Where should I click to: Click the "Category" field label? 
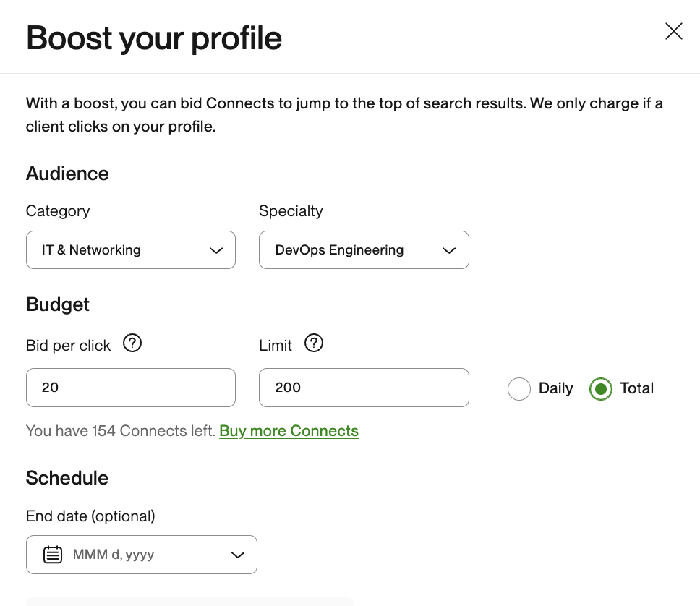click(58, 211)
